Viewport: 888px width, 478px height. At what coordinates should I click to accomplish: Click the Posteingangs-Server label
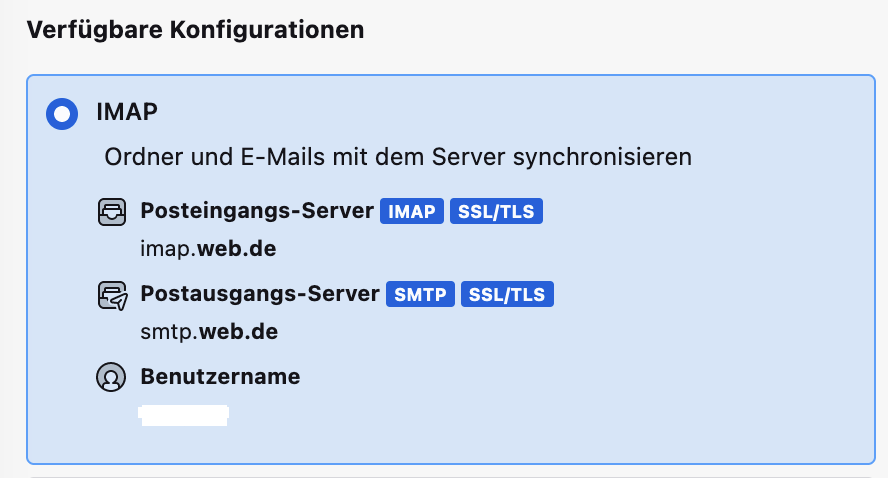tap(257, 212)
